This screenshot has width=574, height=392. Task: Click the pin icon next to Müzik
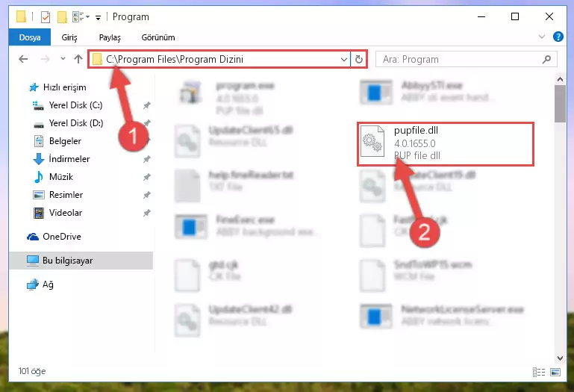tap(147, 177)
